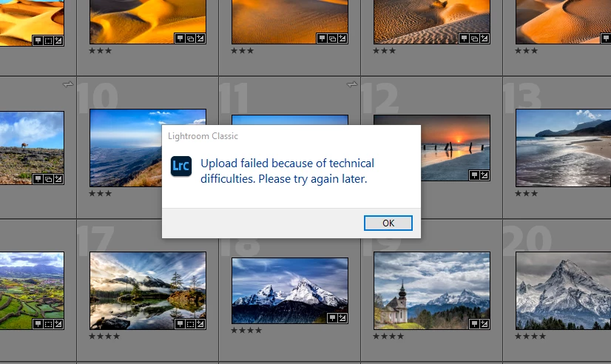The height and width of the screenshot is (364, 611).
Task: Click the keyword badge on the green terraces photo
Action: (x=38, y=324)
